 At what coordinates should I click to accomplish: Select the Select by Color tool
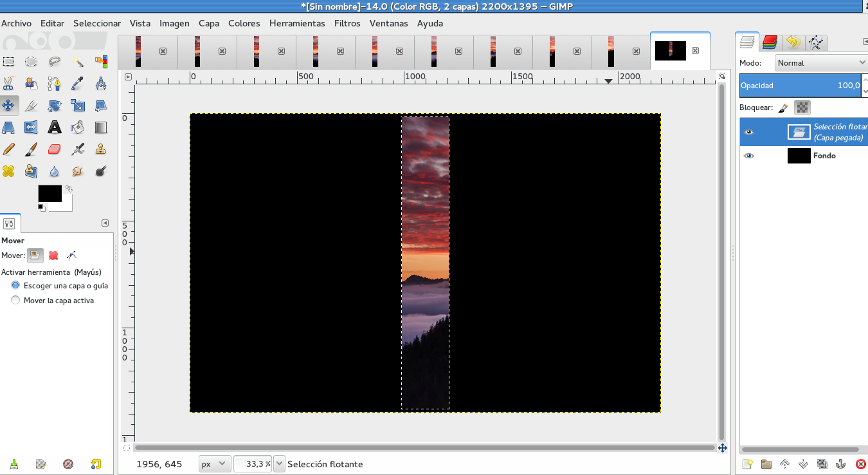pyautogui.click(x=101, y=62)
